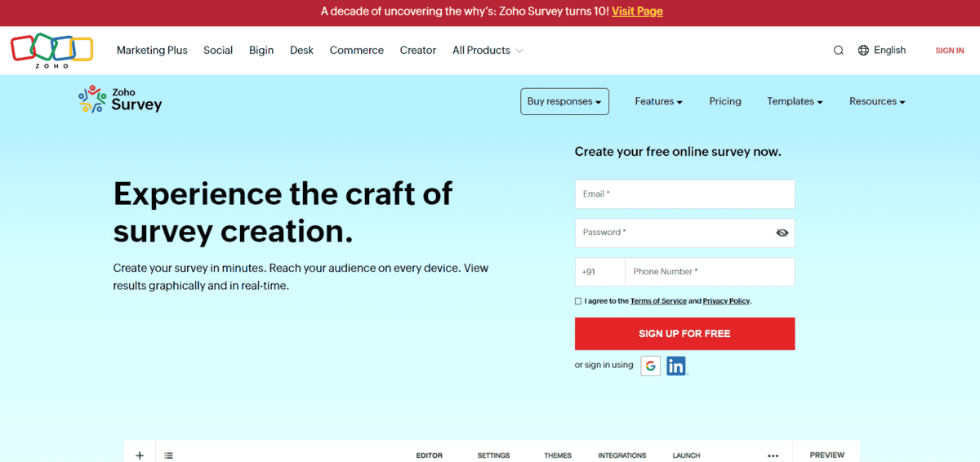Open the +91 country code selector
Image resolution: width=980 pixels, height=462 pixels.
point(599,272)
